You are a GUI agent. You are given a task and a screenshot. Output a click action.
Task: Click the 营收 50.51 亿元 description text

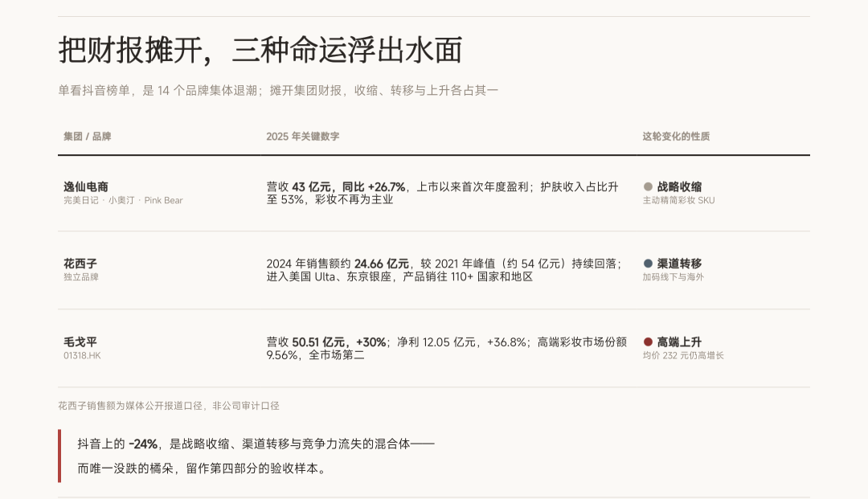447,349
